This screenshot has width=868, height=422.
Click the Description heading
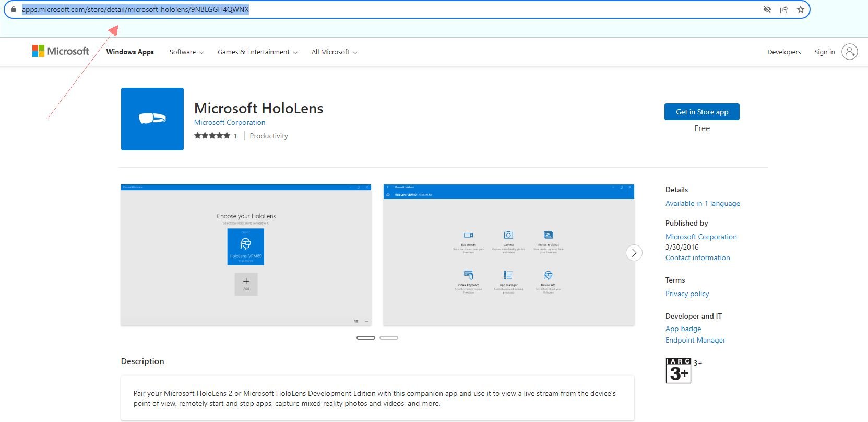tap(142, 361)
